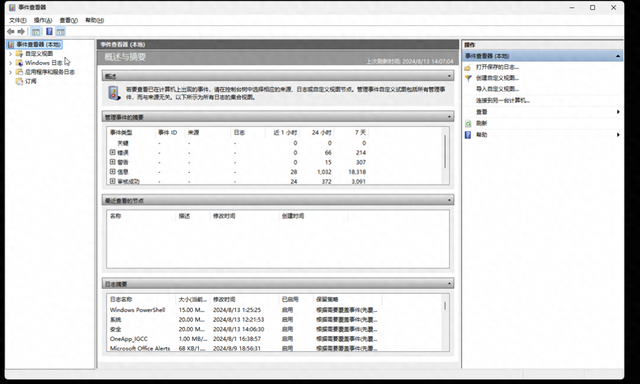
Task: Click 导入自定义视图... action link
Action: 497,89
